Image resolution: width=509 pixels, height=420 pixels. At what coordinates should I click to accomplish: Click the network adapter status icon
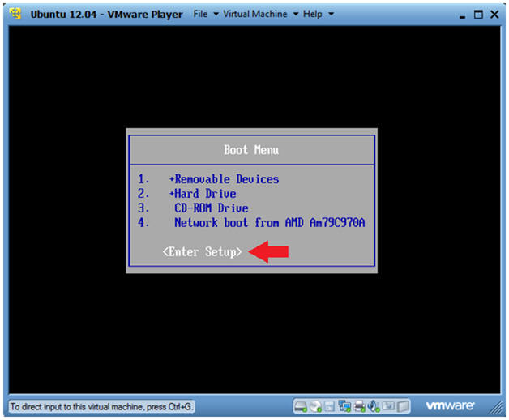344,405
